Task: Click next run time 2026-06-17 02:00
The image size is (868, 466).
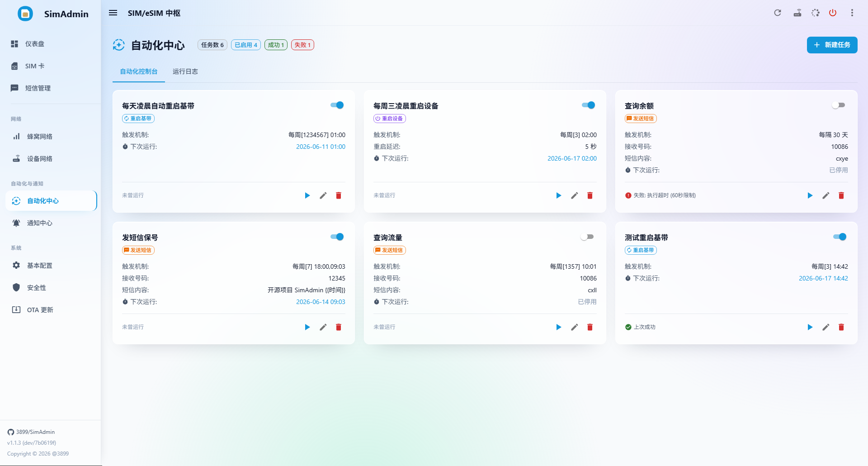Action: pyautogui.click(x=572, y=158)
